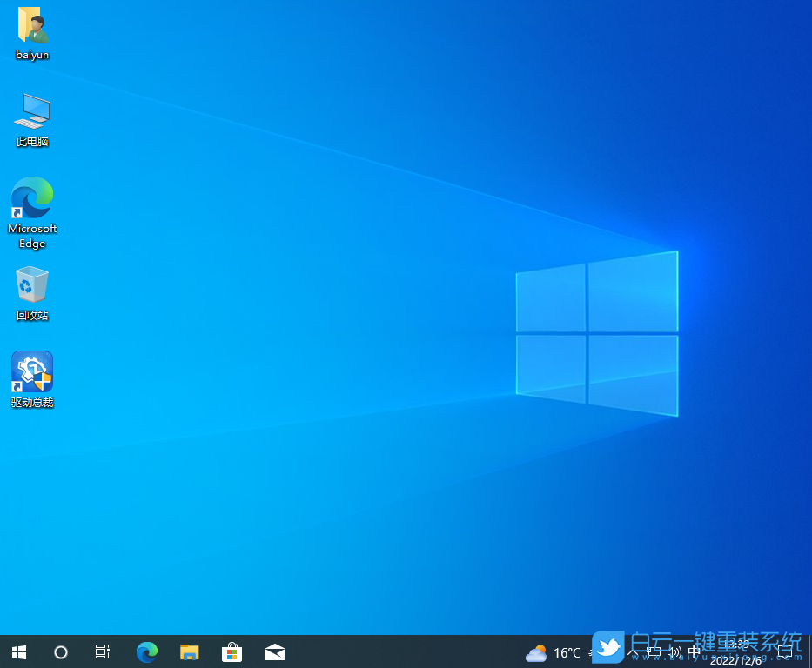Open Action Center from the notification icon
The height and width of the screenshot is (668, 812).
785,651
